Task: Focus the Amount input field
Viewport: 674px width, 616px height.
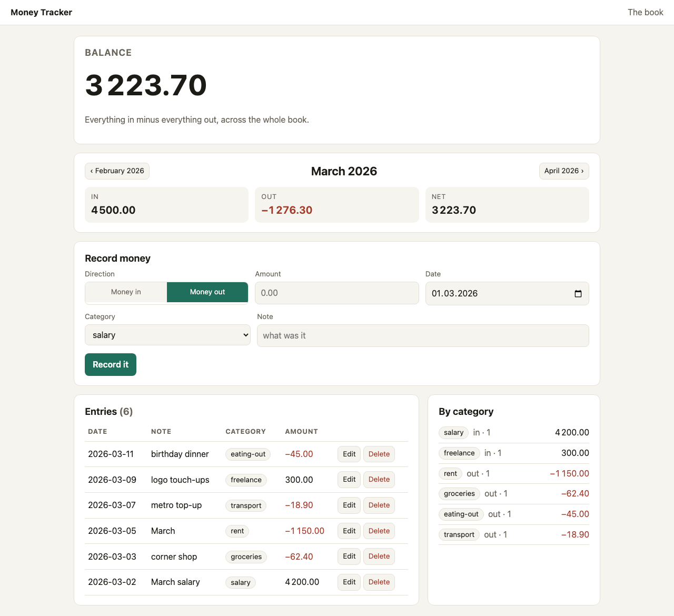Action: 337,293
